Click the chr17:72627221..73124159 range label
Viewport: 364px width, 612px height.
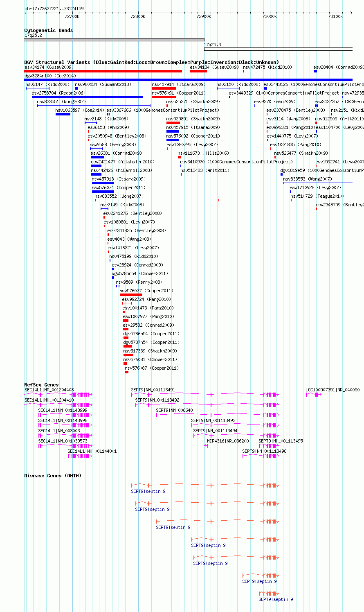[x=54, y=9]
